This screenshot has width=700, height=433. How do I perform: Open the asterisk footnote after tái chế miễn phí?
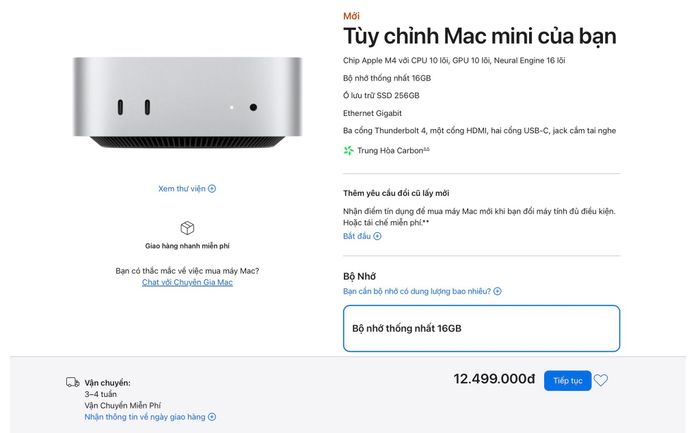click(425, 222)
